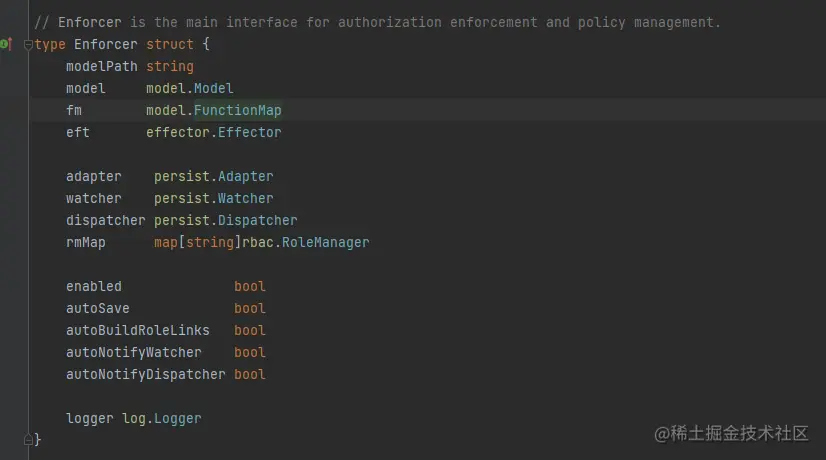The height and width of the screenshot is (460, 826).
Task: Click the Watcher type on the watcher line
Action: coord(245,198)
